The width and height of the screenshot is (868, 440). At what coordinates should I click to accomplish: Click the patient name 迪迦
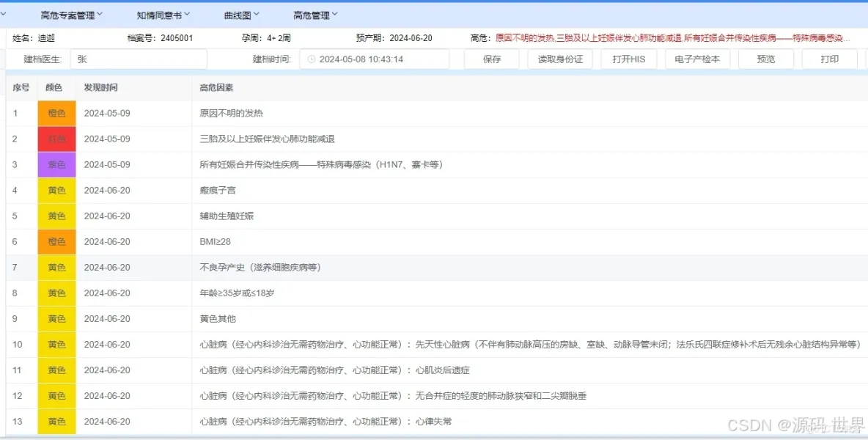pyautogui.click(x=46, y=38)
